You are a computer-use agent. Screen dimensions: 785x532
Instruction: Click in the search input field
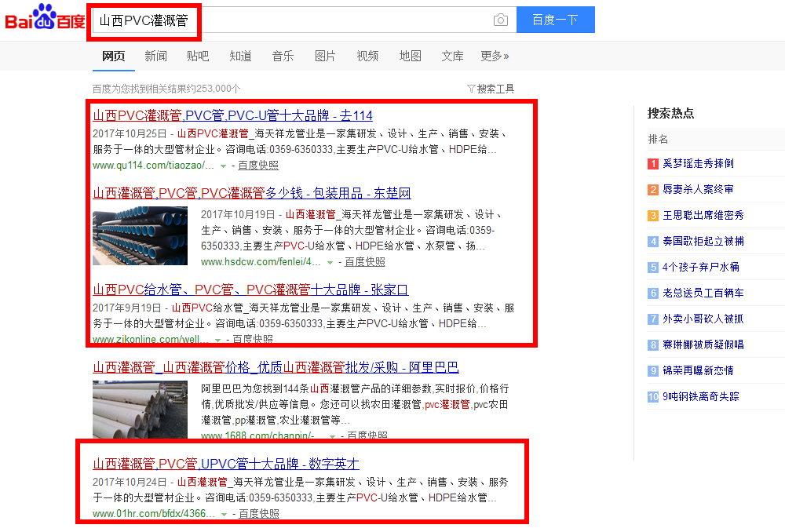[x=304, y=20]
